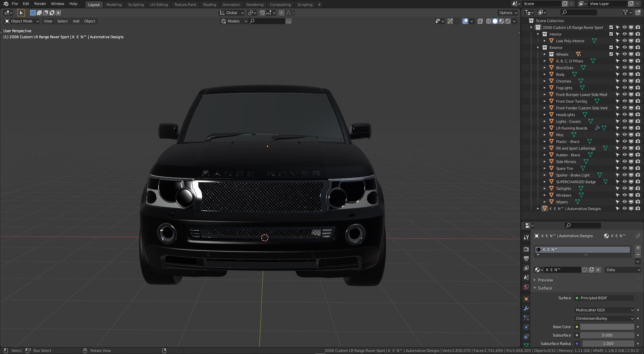Screen dimensions: 644x354
Task: Switch to wireframe viewport shading
Action: (x=489, y=21)
